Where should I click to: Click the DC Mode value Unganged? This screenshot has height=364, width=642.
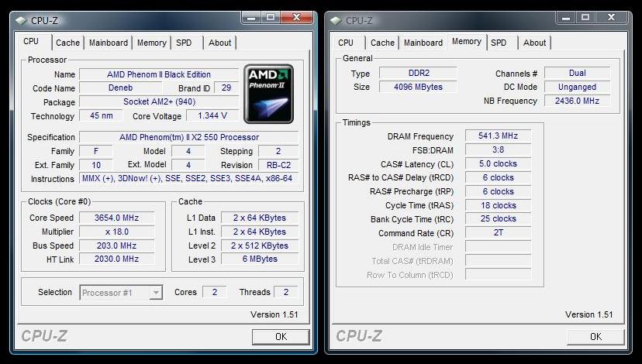(578, 87)
